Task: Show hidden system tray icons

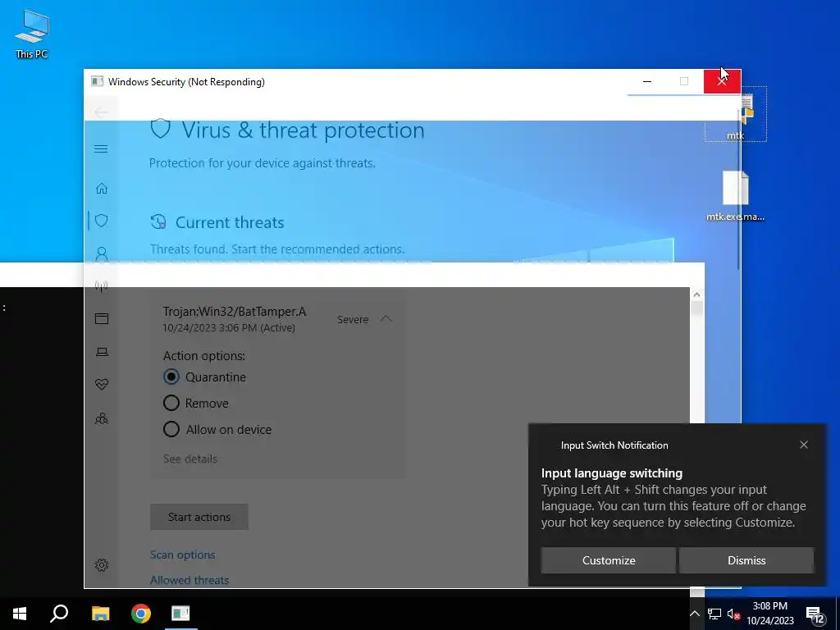Action: [694, 614]
